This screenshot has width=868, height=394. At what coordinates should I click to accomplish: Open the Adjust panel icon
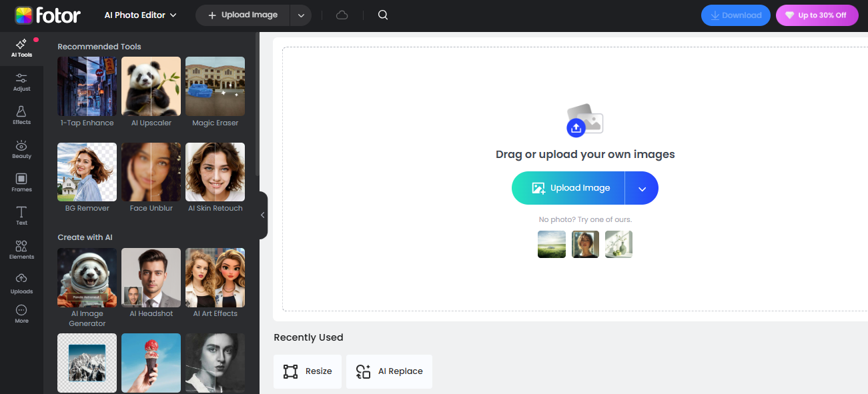(21, 81)
